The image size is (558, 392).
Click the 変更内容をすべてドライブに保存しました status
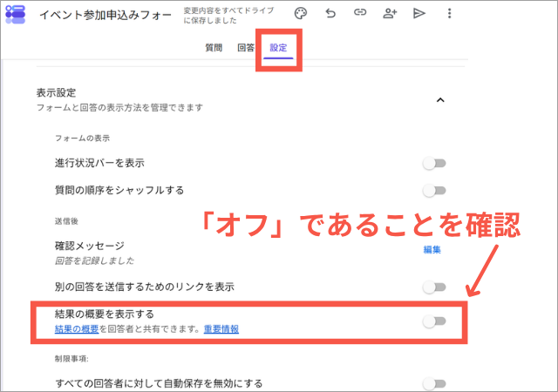click(x=228, y=16)
